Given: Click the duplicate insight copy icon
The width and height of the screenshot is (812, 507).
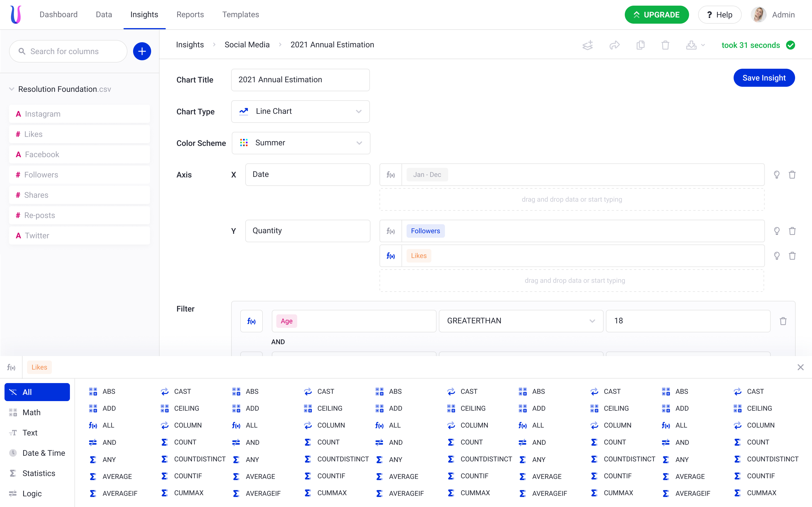Looking at the screenshot, I should point(640,45).
